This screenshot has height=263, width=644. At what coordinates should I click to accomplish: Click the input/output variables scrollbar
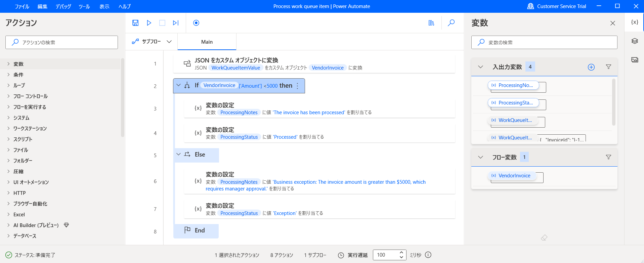point(614,102)
